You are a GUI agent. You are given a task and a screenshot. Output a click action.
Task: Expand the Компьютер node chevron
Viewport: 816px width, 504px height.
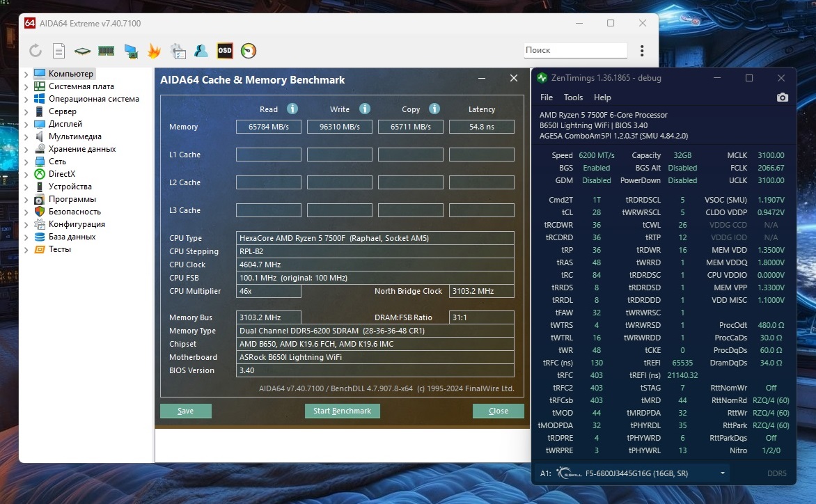tap(26, 74)
